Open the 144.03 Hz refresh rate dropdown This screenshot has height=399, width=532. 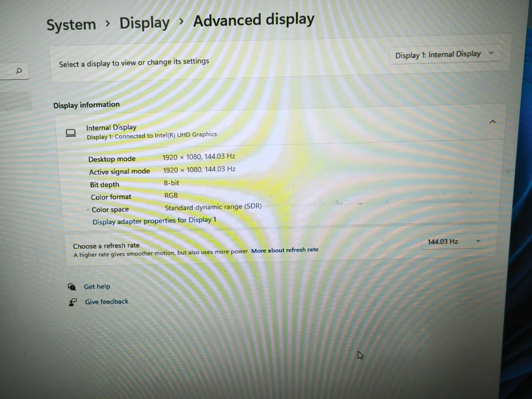454,242
